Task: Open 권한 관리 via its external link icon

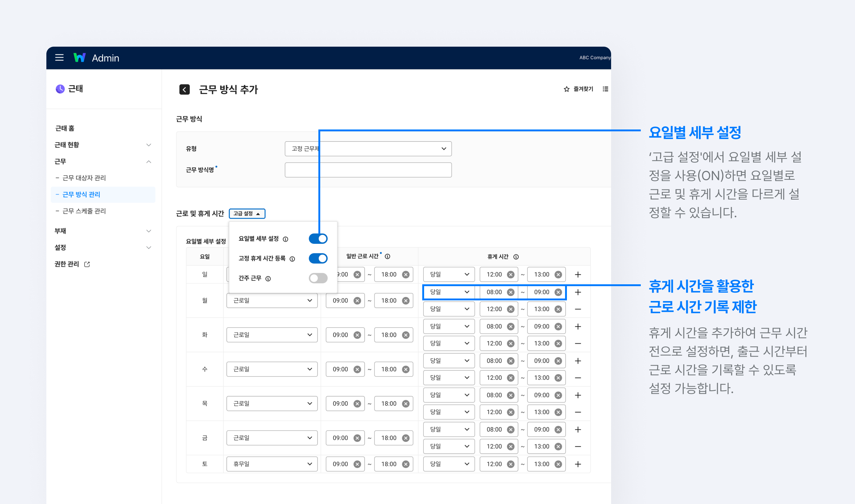Action: [x=88, y=264]
